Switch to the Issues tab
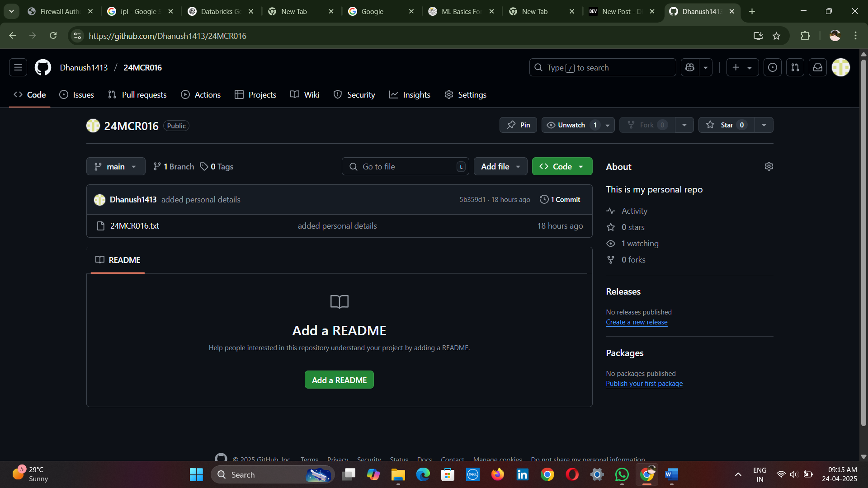This screenshot has width=868, height=488. click(77, 95)
